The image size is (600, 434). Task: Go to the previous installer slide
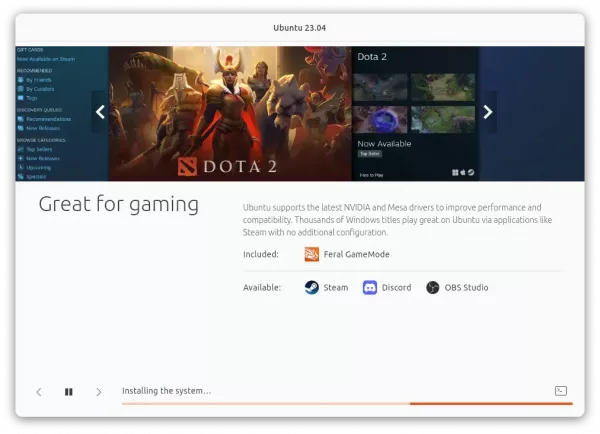click(x=39, y=392)
